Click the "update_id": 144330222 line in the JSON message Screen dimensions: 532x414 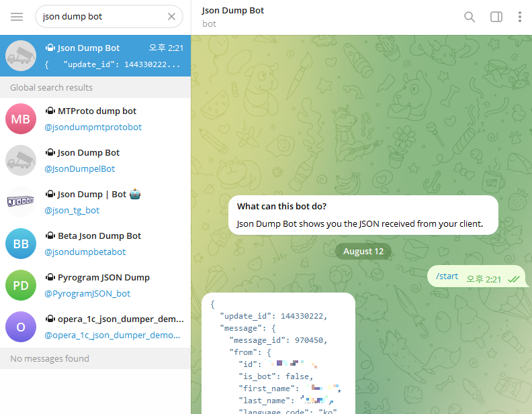coord(273,316)
